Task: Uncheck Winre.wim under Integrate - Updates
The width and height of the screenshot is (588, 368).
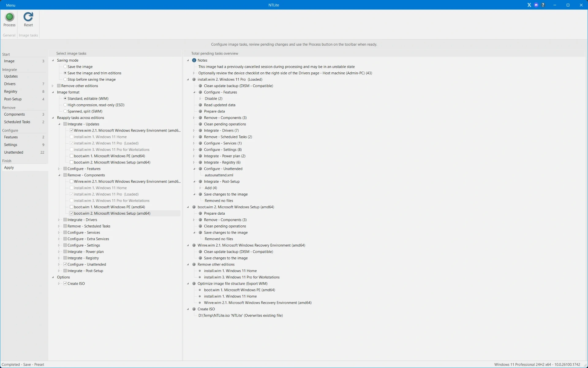Action: coord(72,130)
